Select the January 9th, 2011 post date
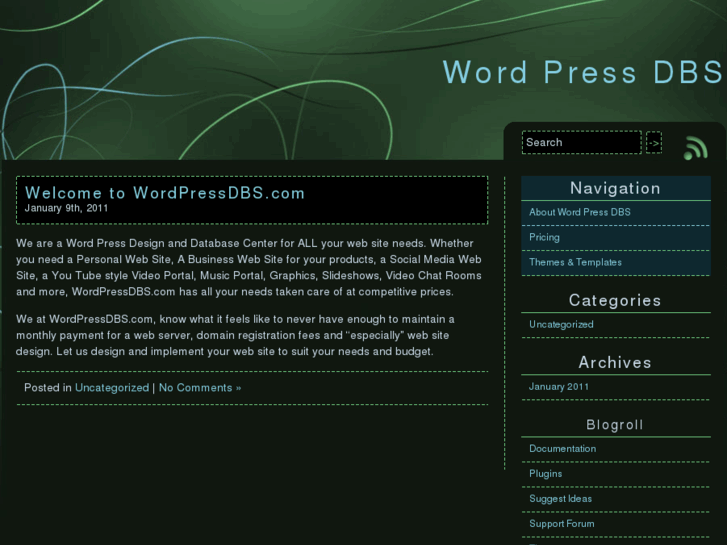 (66, 208)
